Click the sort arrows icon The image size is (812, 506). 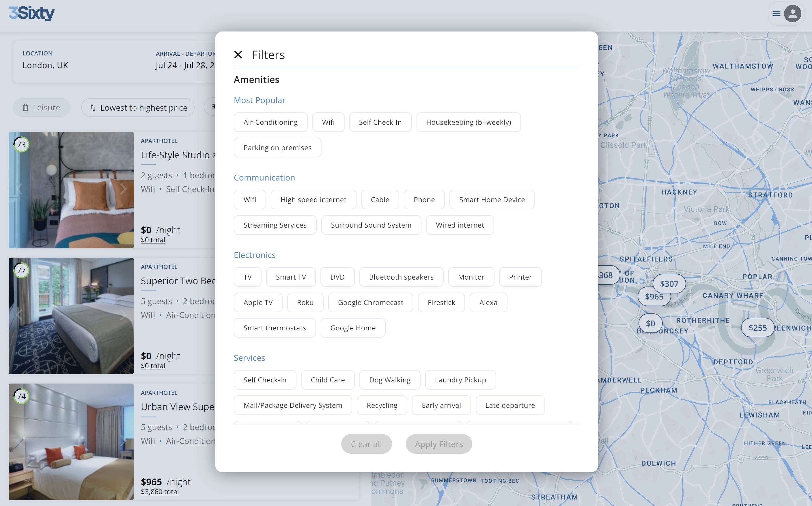coord(93,108)
